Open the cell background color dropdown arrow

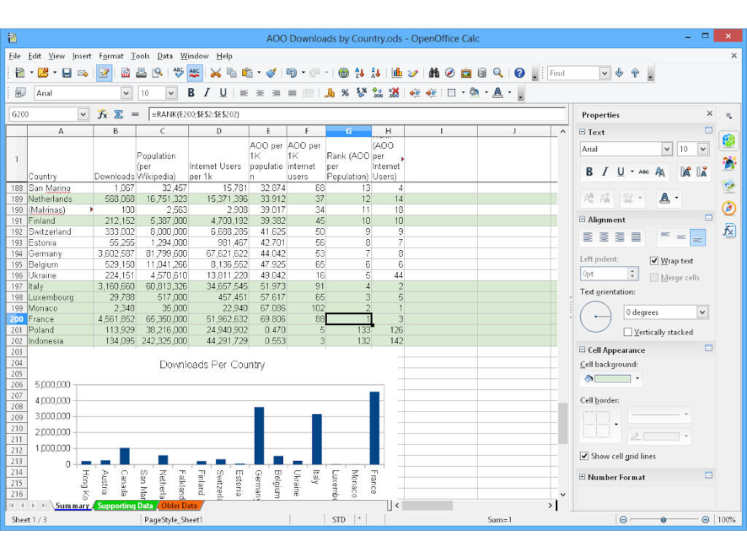[638, 378]
